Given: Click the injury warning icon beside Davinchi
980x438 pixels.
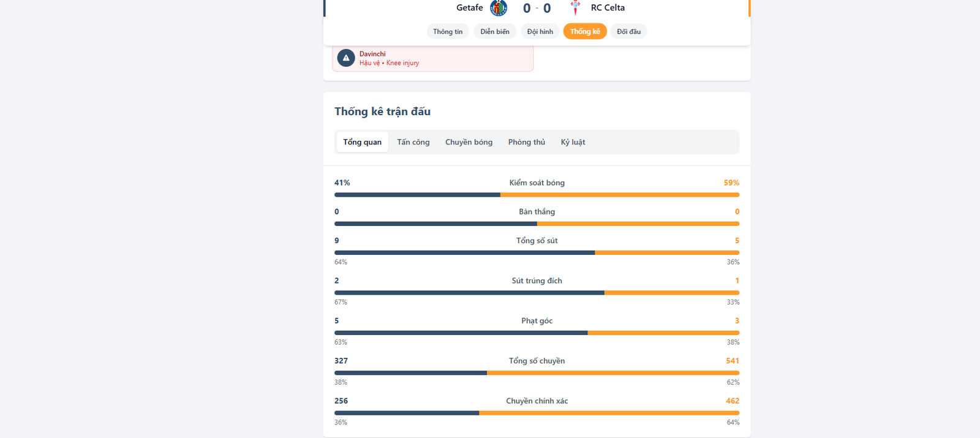Looking at the screenshot, I should tap(346, 58).
